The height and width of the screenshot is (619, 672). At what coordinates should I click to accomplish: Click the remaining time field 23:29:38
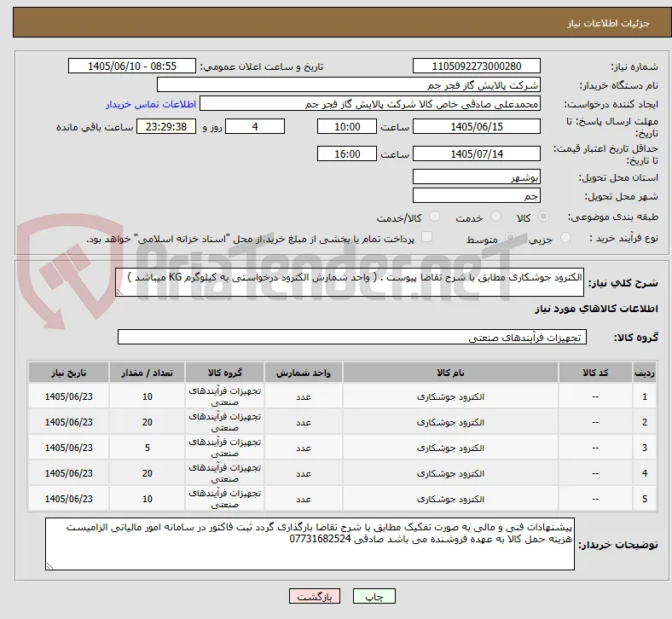[166, 126]
